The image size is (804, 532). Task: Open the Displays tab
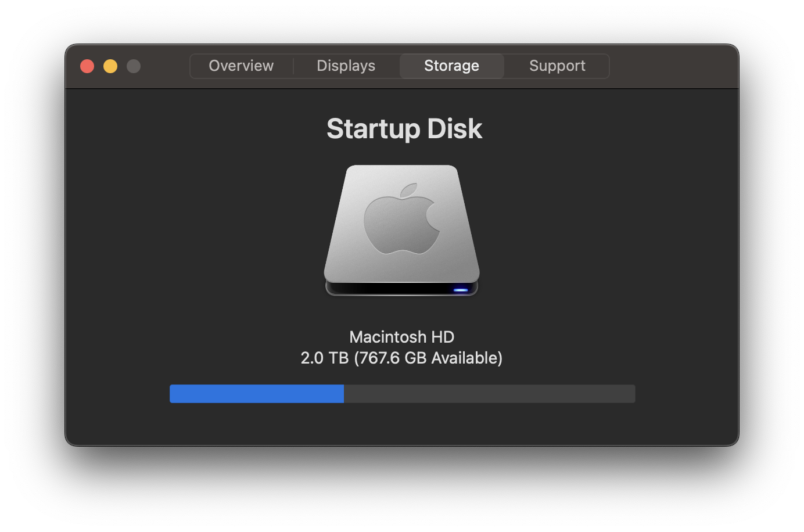click(346, 66)
